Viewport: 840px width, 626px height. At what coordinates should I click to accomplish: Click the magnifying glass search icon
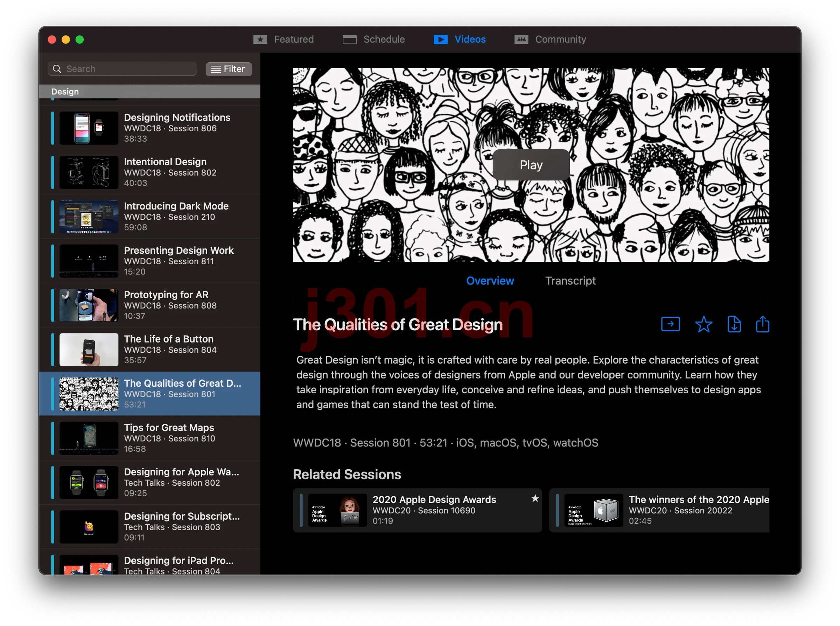click(x=57, y=69)
